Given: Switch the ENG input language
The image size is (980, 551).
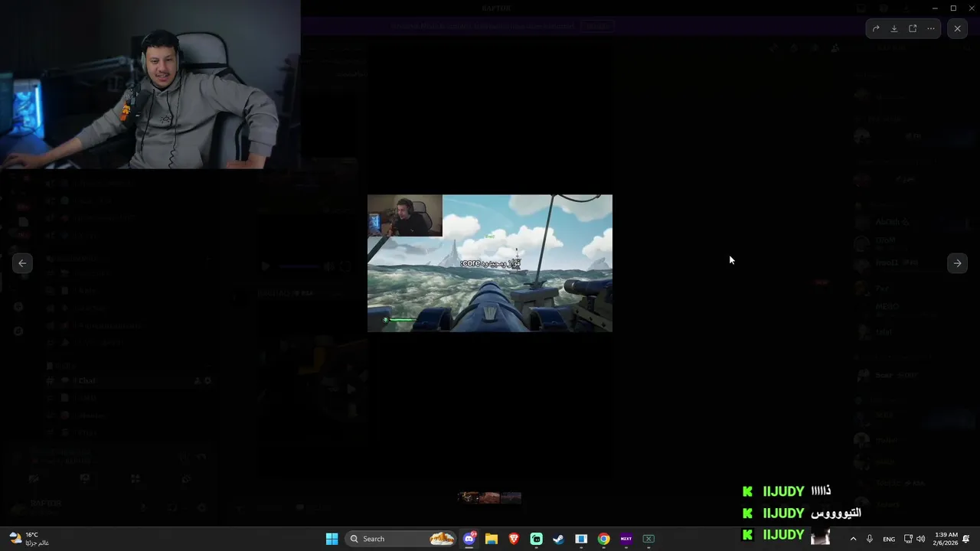Looking at the screenshot, I should tap(889, 539).
